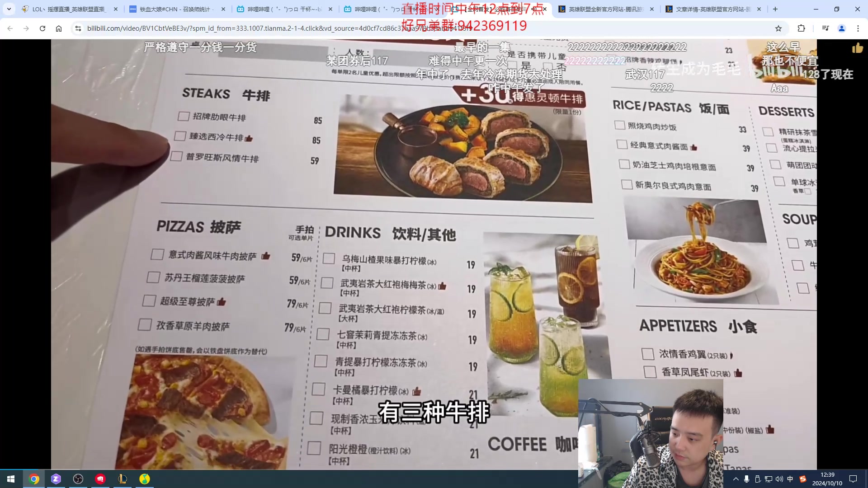Close the 文章详情 tab

(759, 9)
